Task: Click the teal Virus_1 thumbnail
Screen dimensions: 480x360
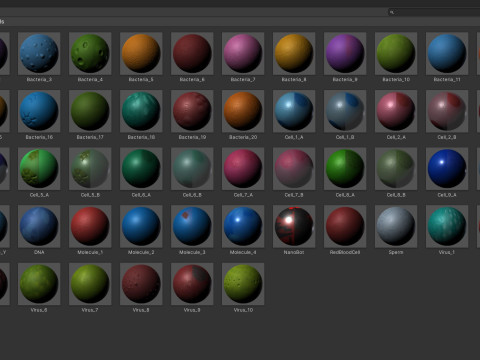Action: (447, 226)
